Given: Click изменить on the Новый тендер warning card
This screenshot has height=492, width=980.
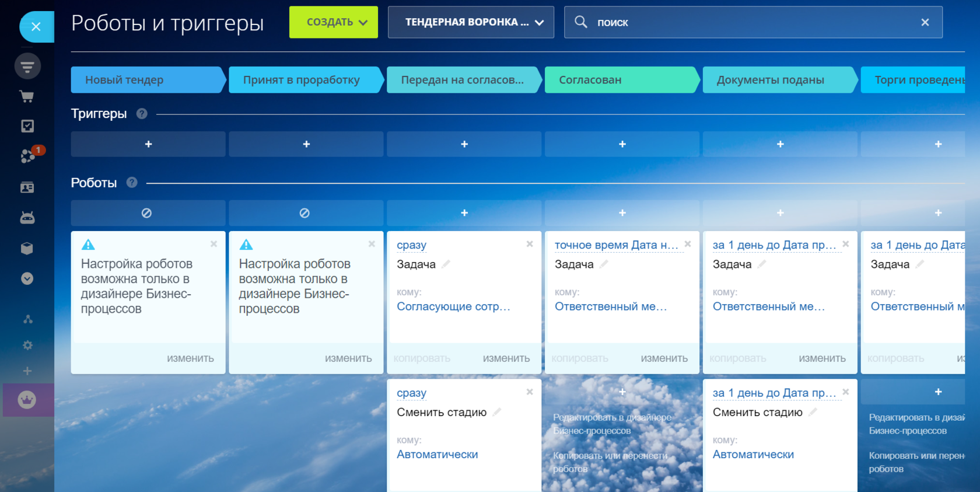Looking at the screenshot, I should [191, 358].
